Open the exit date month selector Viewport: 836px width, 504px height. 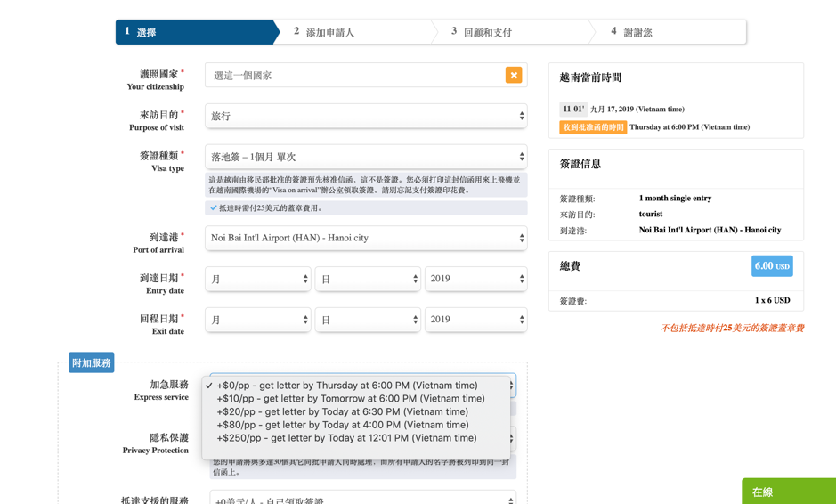tap(257, 320)
